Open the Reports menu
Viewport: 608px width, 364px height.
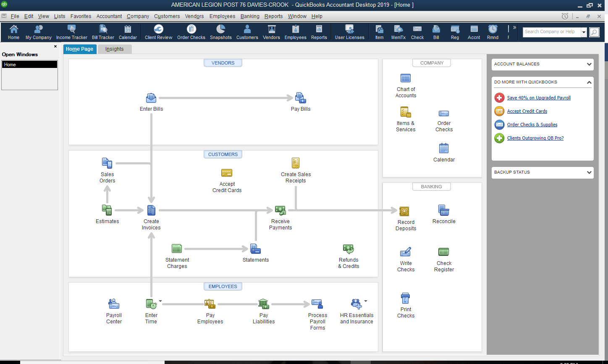[x=273, y=16]
